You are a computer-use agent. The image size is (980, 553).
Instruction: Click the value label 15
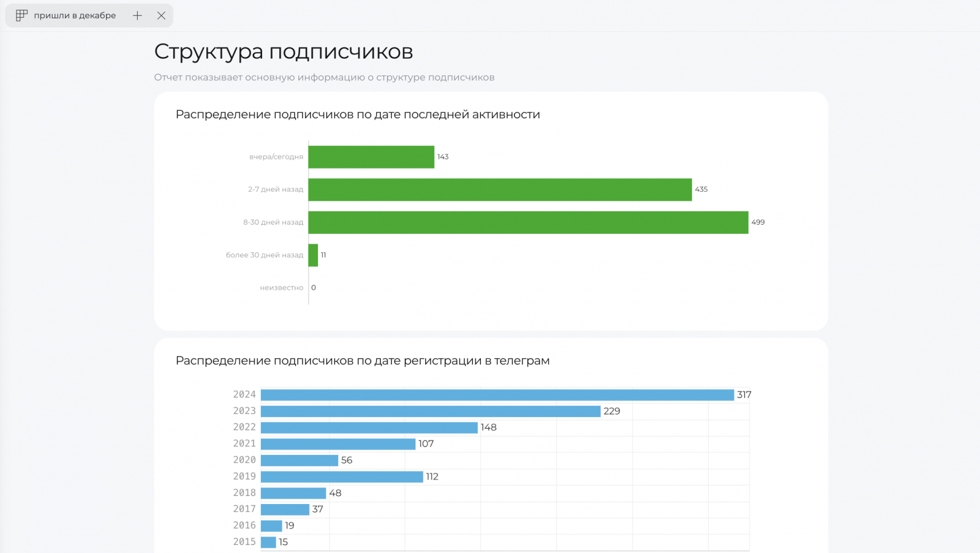[284, 542]
